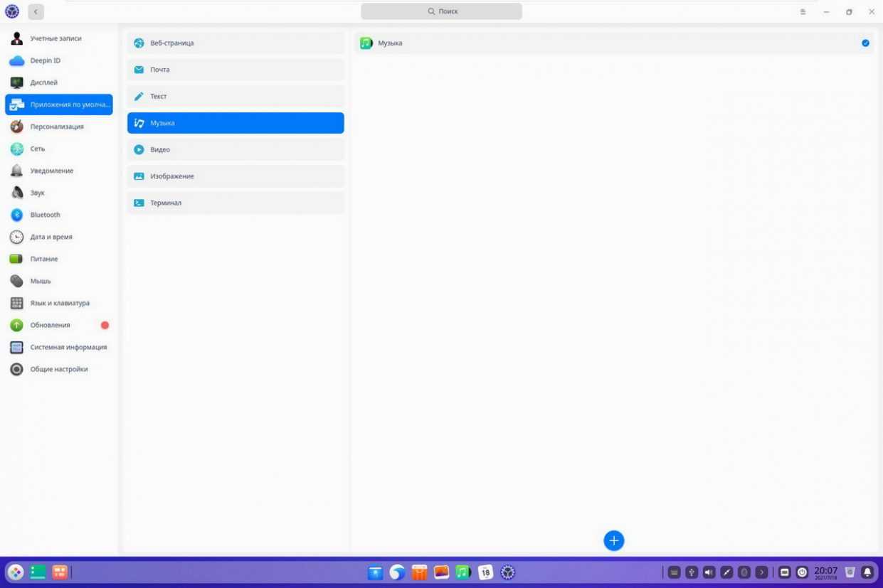The width and height of the screenshot is (883, 588).
Task: Open Персонализация settings
Action: [x=57, y=127]
